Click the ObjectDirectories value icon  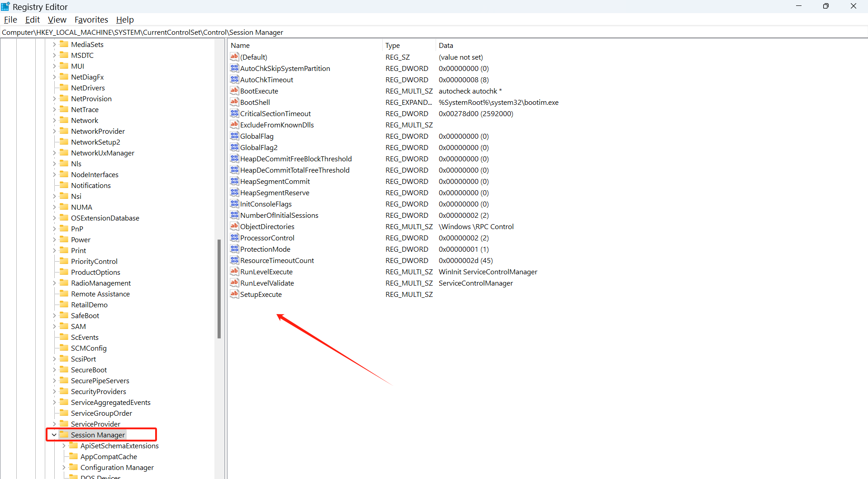point(234,226)
